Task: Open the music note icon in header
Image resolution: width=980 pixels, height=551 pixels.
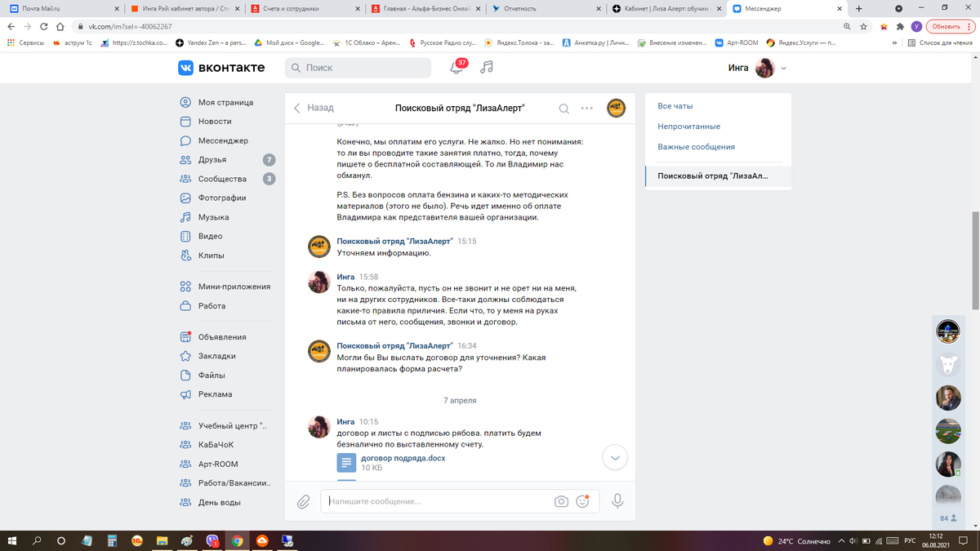Action: [x=487, y=68]
